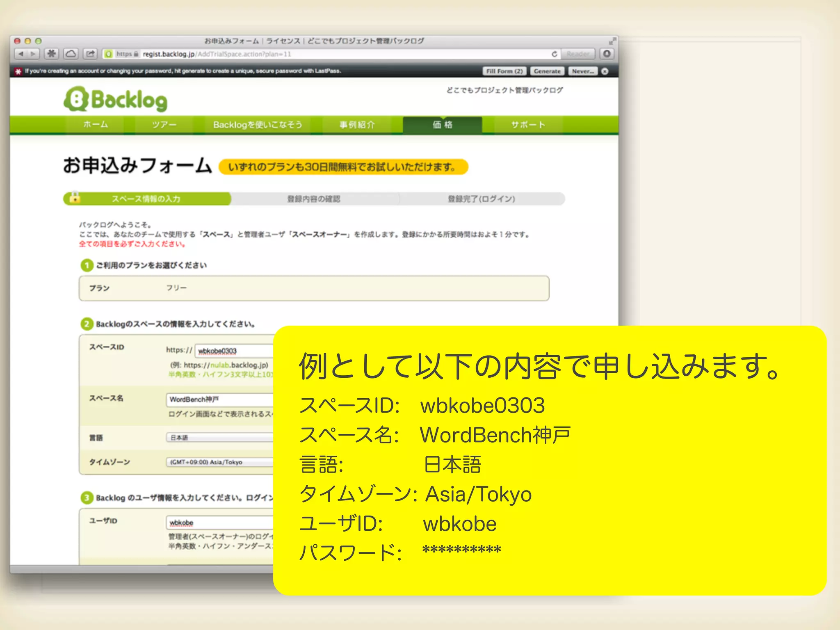The image size is (840, 630).
Task: Click the browser forward arrow button
Action: [x=33, y=54]
